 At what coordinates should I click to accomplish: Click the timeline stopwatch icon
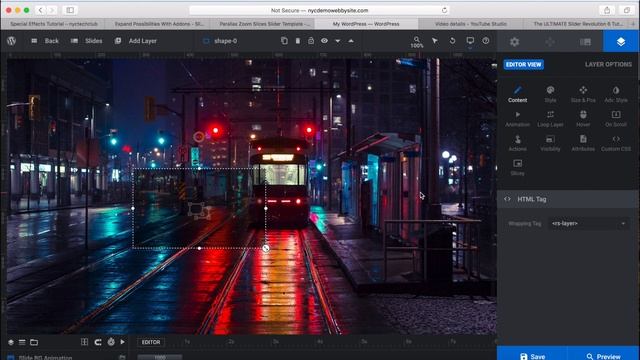[111, 342]
